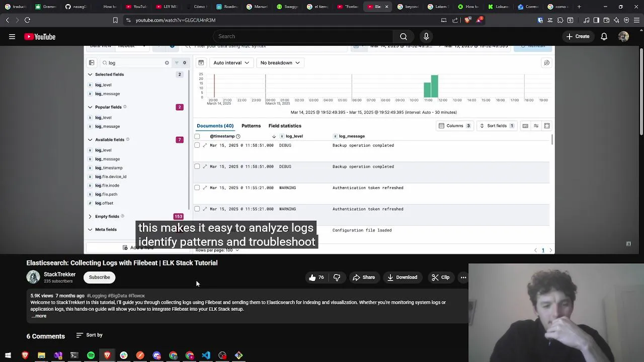The image size is (644, 362).
Task: Open the Sort by comments dropdown
Action: (x=89, y=335)
